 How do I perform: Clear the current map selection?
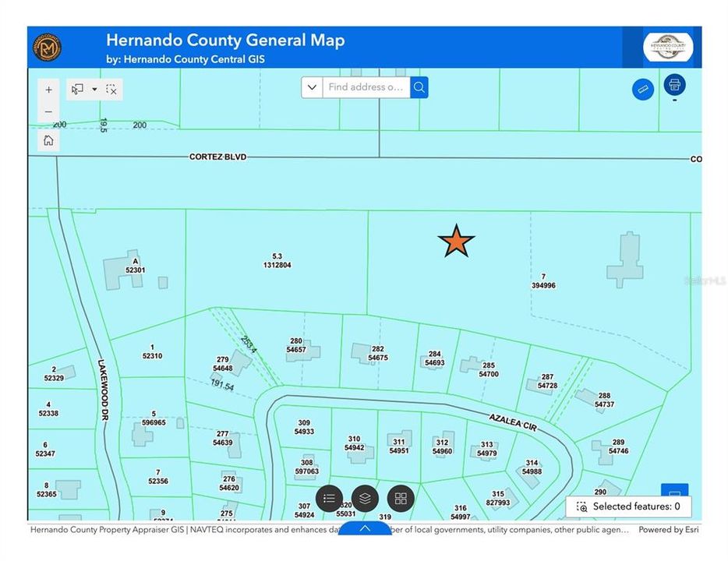pos(111,89)
